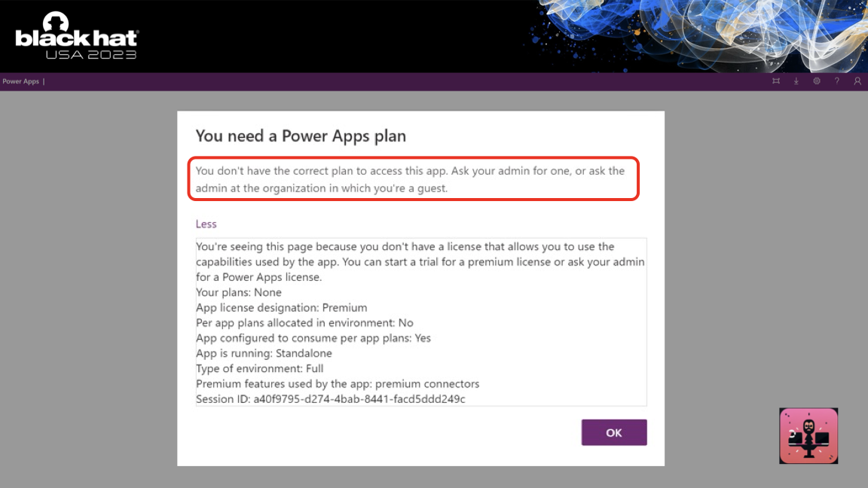
Task: Select "App license designation: Premium" line
Action: 281,307
